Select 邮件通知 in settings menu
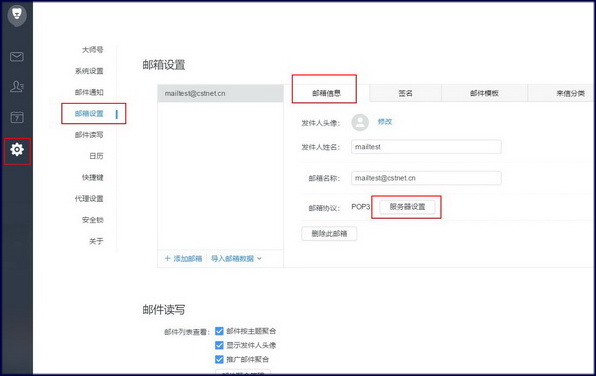The width and height of the screenshot is (596, 376). [x=89, y=92]
